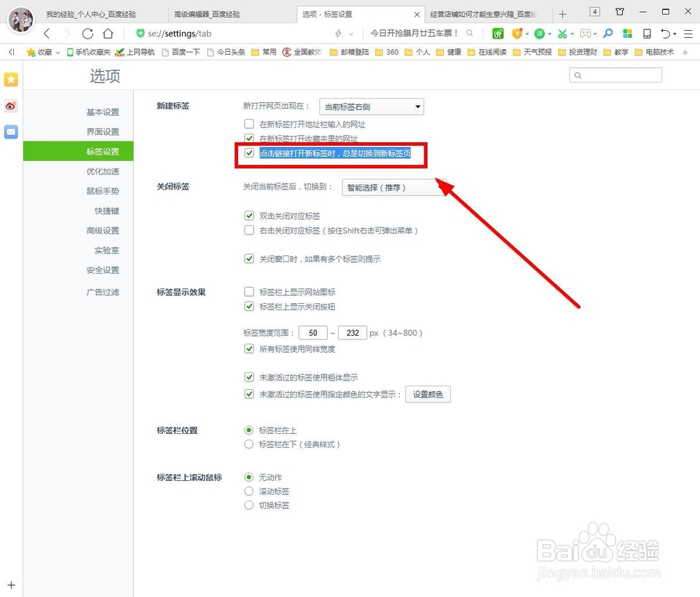700x597 pixels.
Task: Open the mobile phone sync icon
Action: coord(647,33)
